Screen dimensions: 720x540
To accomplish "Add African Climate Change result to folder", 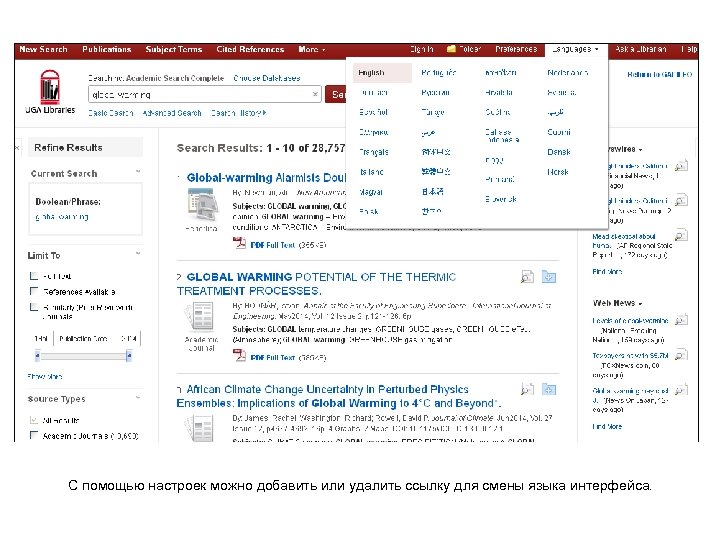I will pyautogui.click(x=549, y=389).
